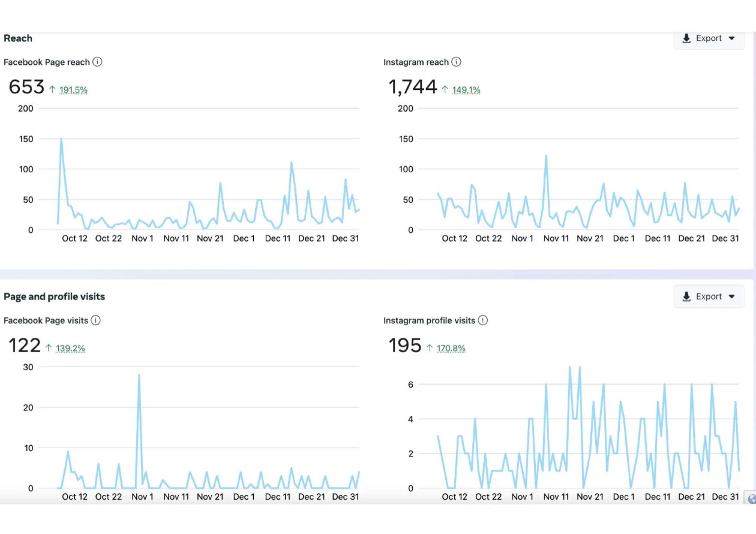Screen dimensions: 756x534
Task: Select the Nov 1 spike on Facebook Page visits chart
Action: click(x=139, y=375)
